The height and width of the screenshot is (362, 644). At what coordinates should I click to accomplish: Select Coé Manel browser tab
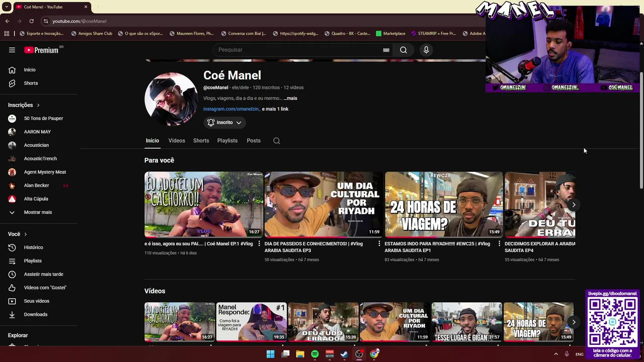click(x=51, y=7)
